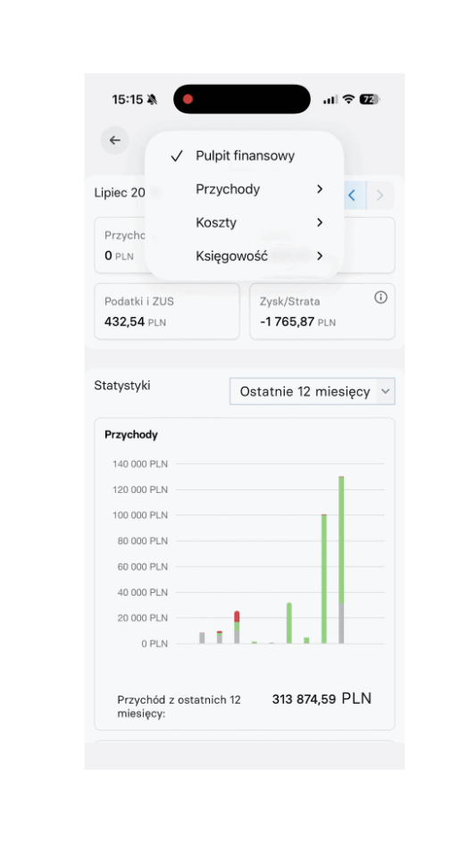Go to the next month with right chevron

(x=380, y=196)
